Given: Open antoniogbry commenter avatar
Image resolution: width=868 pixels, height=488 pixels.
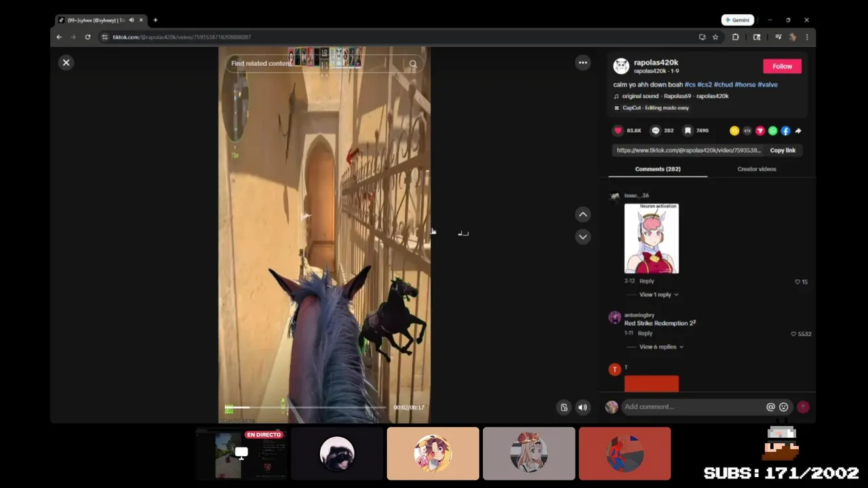Looking at the screenshot, I should click(x=614, y=317).
